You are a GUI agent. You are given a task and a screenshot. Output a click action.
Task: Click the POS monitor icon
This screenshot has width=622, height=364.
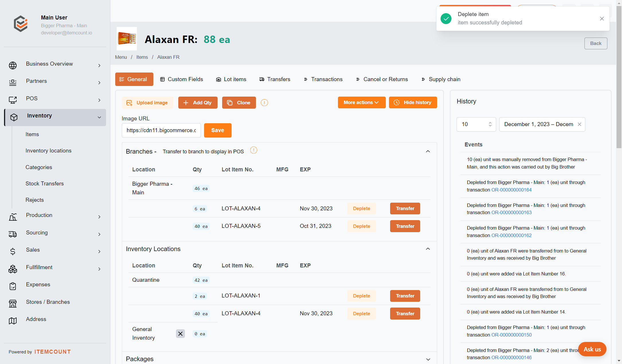pyautogui.click(x=13, y=100)
